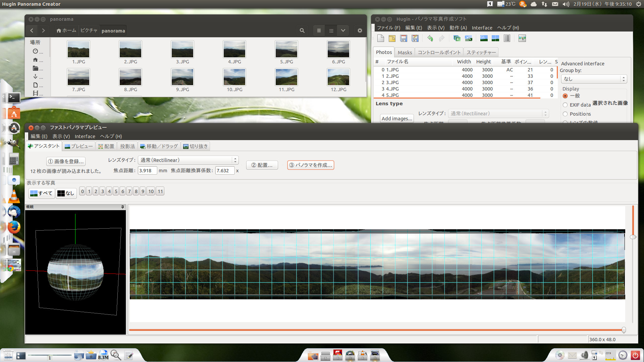The image size is (644, 362).
Task: Launch Firefox from the left dock
Action: (14, 227)
